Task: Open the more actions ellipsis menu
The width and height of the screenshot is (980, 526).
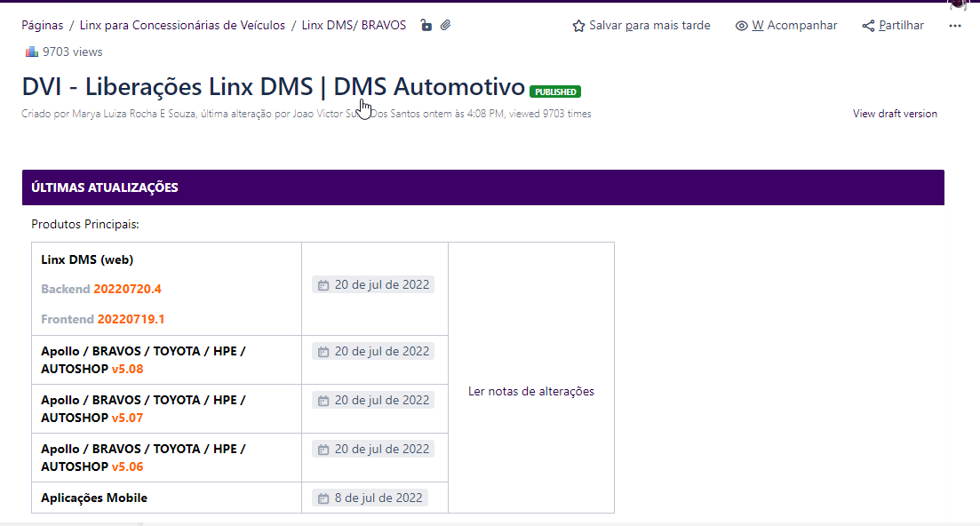Action: coord(955,26)
